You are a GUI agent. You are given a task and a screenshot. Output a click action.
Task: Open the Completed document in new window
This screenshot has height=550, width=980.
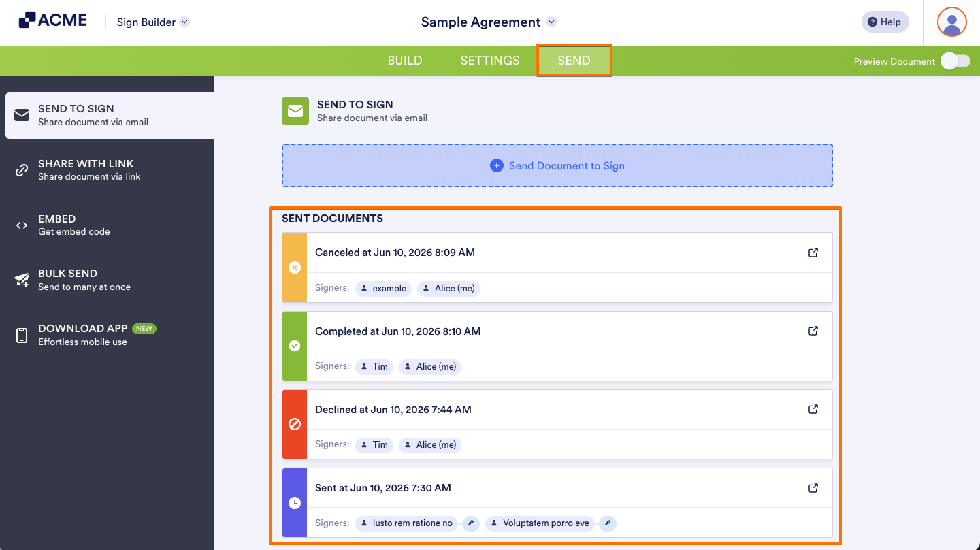click(813, 331)
